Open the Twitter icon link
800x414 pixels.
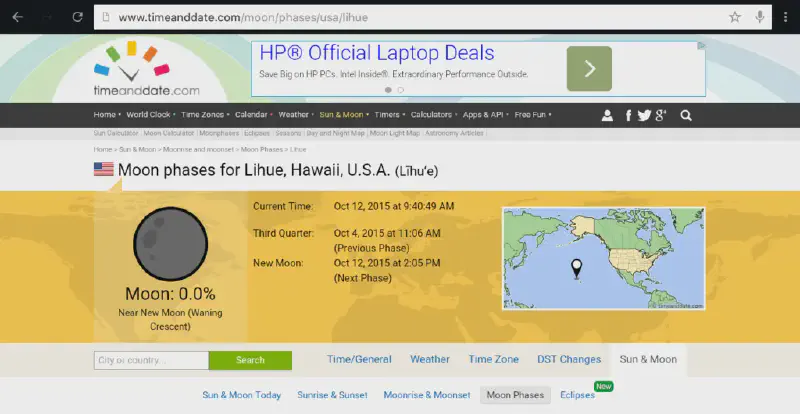[x=644, y=115]
